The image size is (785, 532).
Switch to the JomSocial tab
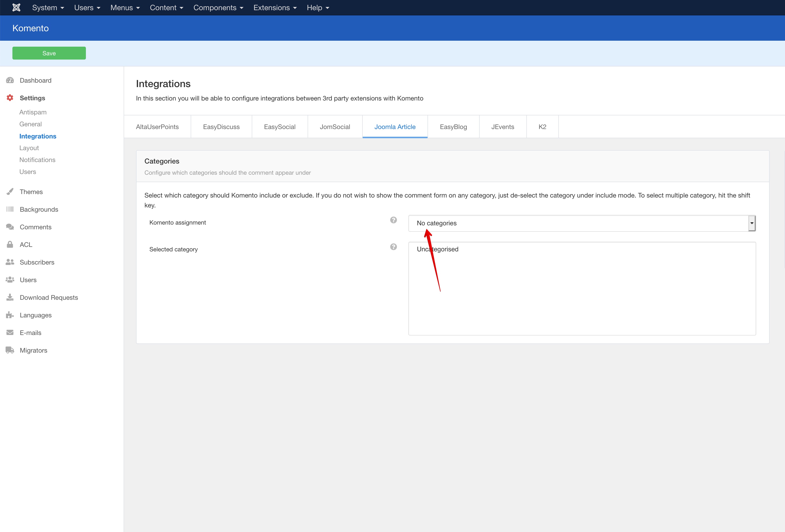coord(335,127)
